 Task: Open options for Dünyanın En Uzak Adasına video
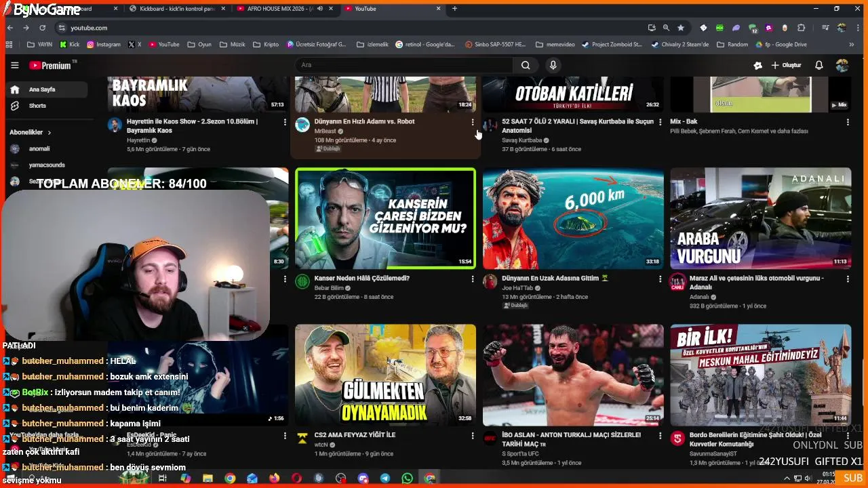pos(660,279)
